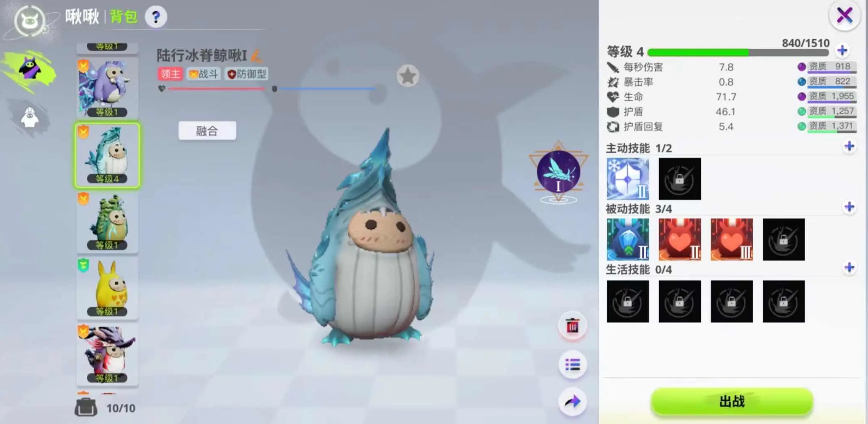The width and height of the screenshot is (868, 424).
Task: Select the green crocodile pet thumbnail
Action: (107, 222)
